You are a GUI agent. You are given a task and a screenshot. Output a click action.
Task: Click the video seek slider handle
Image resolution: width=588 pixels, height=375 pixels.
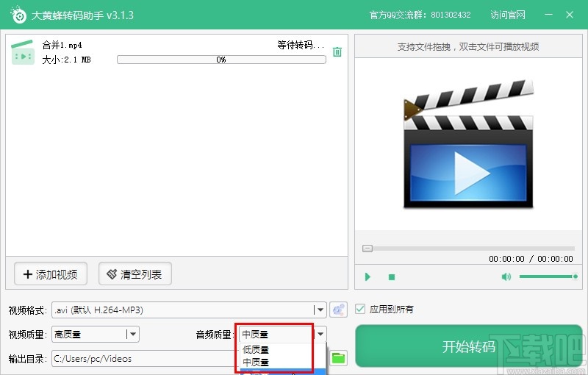click(367, 249)
